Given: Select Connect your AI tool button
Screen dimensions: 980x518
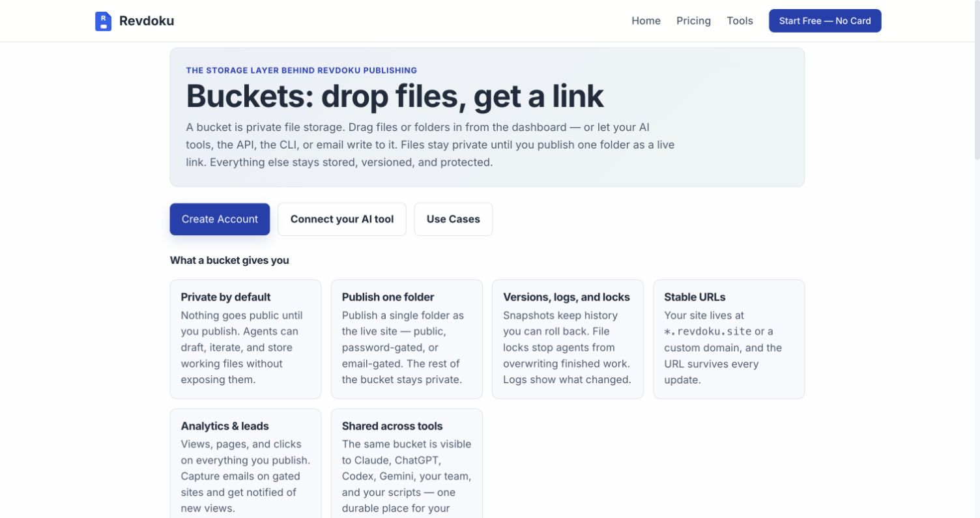Looking at the screenshot, I should [342, 219].
